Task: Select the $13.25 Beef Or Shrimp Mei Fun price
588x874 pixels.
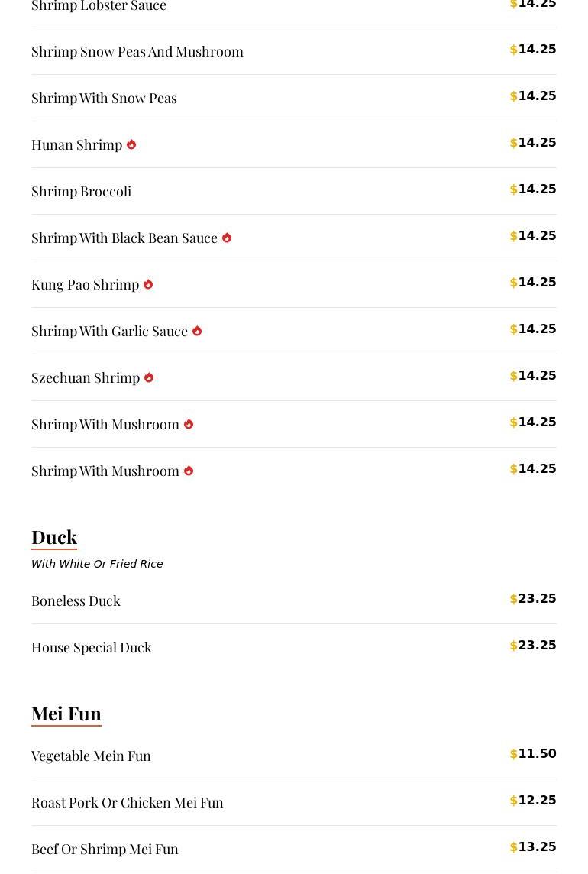Action: (533, 847)
